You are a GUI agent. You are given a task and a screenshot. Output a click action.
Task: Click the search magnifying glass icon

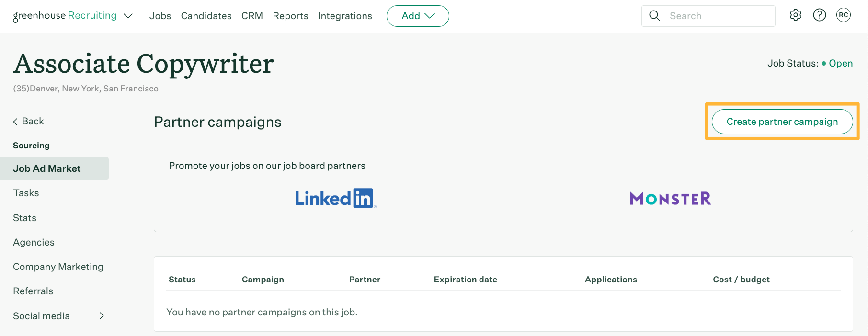point(654,15)
